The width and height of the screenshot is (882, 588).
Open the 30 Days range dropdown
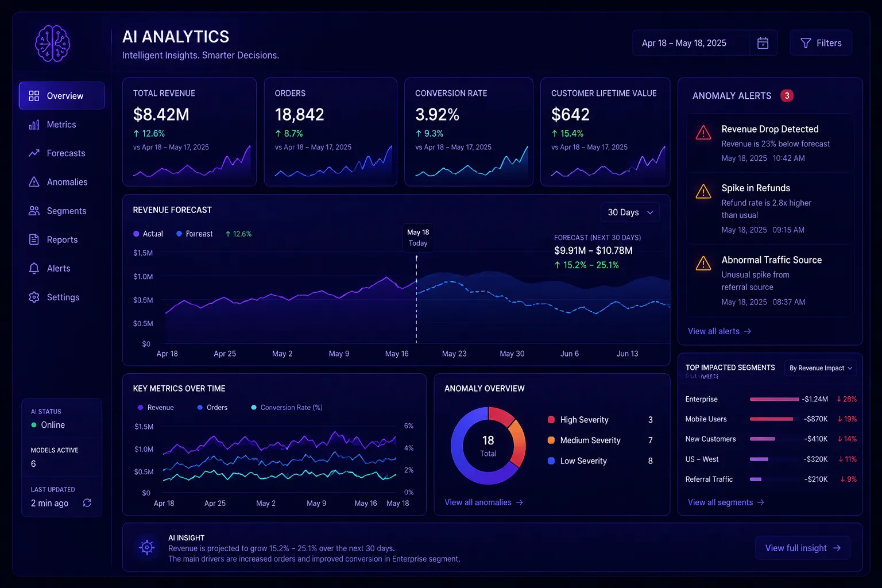630,212
